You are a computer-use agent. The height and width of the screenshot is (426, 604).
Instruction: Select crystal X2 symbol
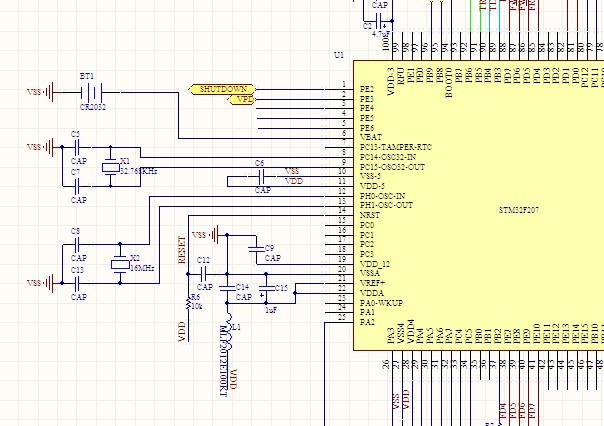120,264
